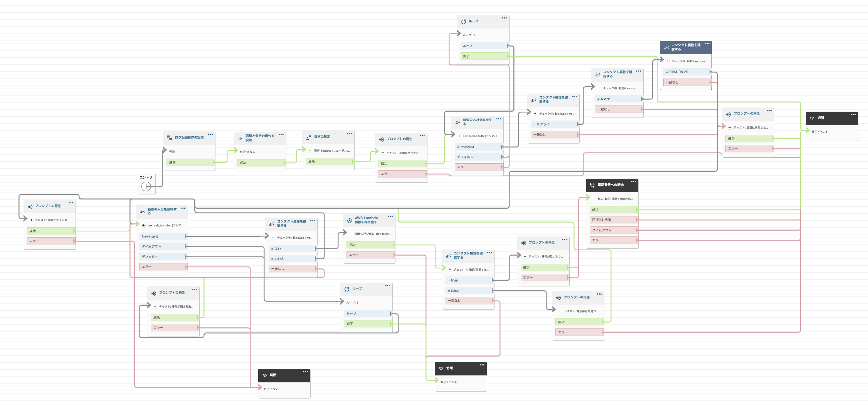Click the = 1994-08-29 condition row
This screenshot has height=407, width=868.
click(x=687, y=72)
